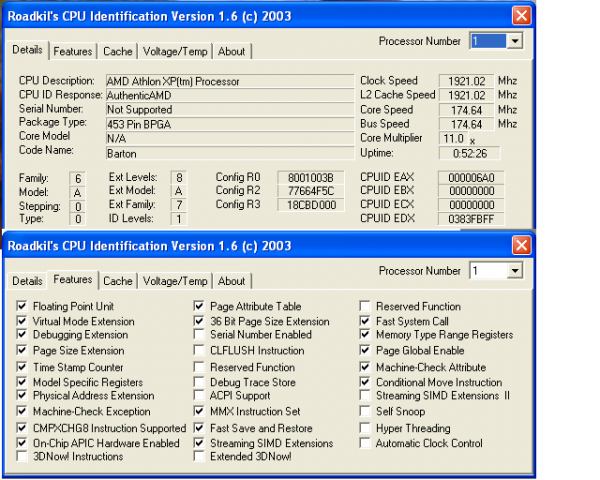Check the 3DNow! Instructions checkbox
The image size is (600, 480).
22,456
